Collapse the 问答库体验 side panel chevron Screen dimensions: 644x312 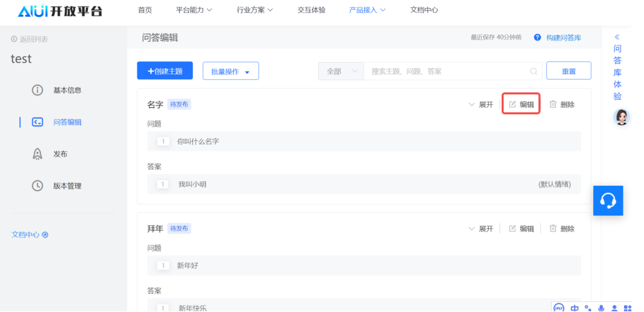617,37
